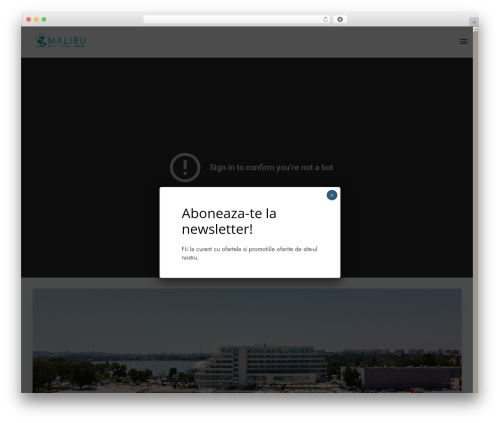Viewport: 500px width, 423px height.
Task: Click the page vertical scrollbar
Action: [476, 210]
